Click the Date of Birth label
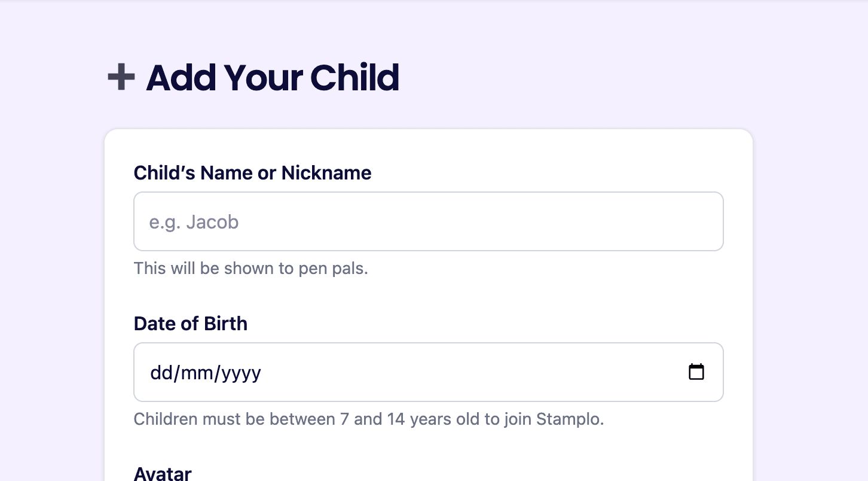Screen dimensions: 868x481 (x=190, y=323)
